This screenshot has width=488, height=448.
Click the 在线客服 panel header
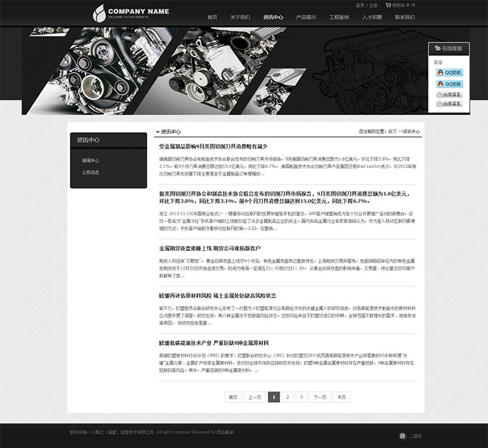click(x=449, y=49)
